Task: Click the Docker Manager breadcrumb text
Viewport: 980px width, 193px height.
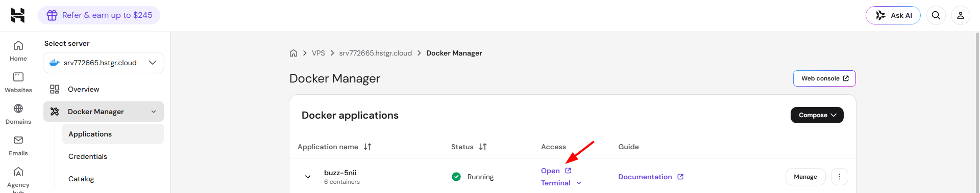Action: (x=454, y=53)
